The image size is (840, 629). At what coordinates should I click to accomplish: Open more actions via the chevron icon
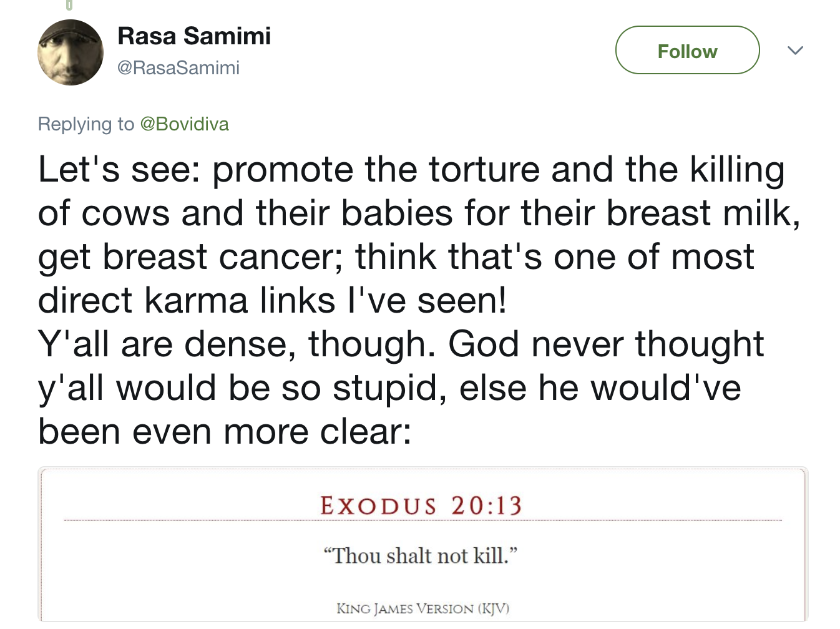point(796,51)
